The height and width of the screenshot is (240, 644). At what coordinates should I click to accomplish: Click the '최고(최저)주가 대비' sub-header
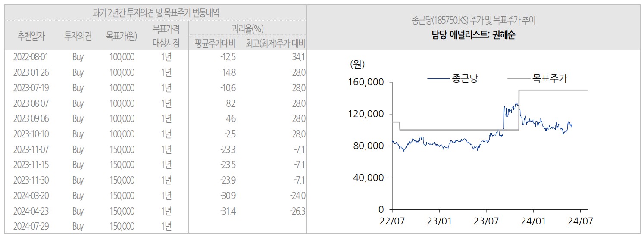pyautogui.click(x=275, y=44)
